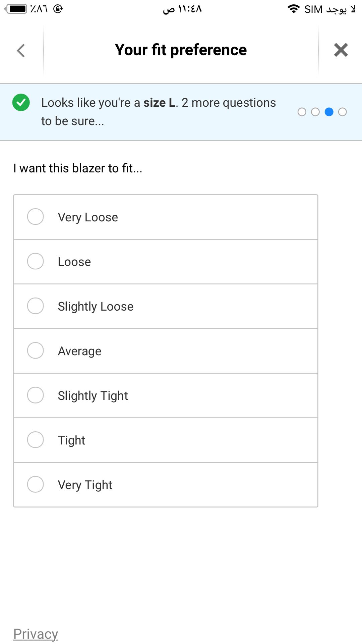Screen dimensions: 362x644
Task: Open the Privacy link
Action: 36,634
